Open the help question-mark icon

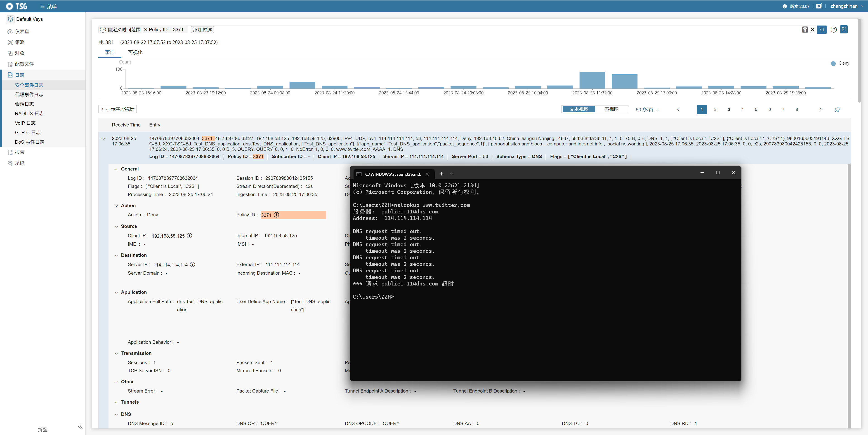(834, 30)
